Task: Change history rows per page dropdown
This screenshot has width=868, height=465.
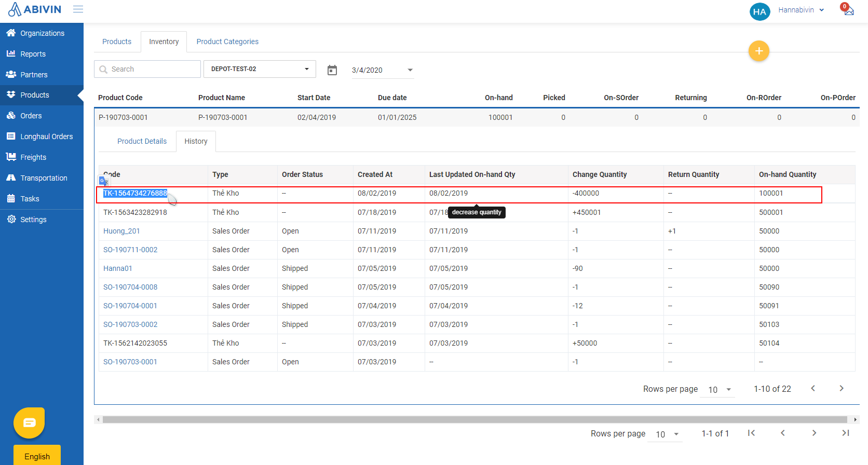Action: [x=717, y=389]
